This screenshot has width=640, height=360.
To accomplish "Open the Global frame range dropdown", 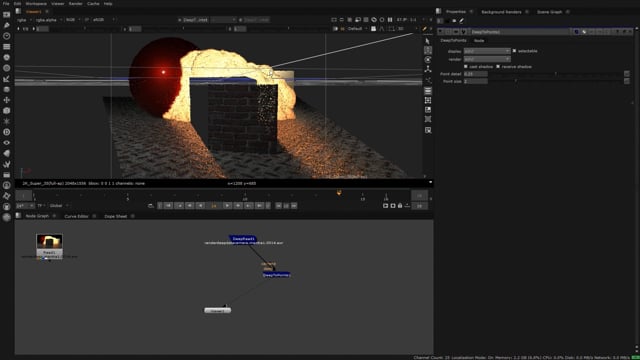I will click(x=58, y=206).
